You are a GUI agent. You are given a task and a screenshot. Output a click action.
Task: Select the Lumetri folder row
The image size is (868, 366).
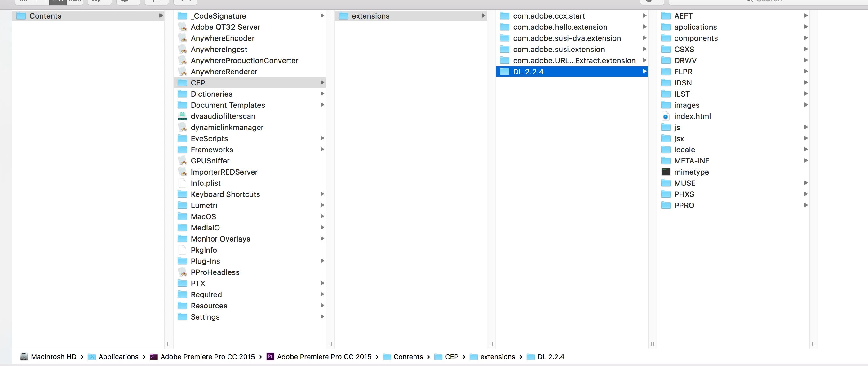click(x=204, y=205)
